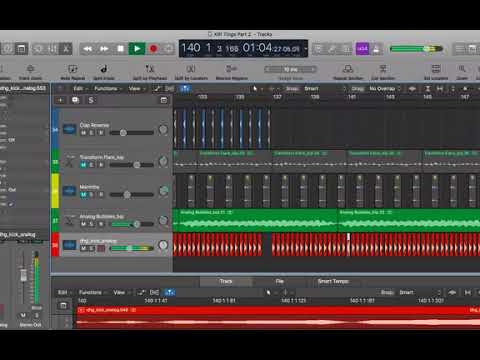
Task: Toggle the blue Catch Playhead button
Action: click(x=185, y=89)
